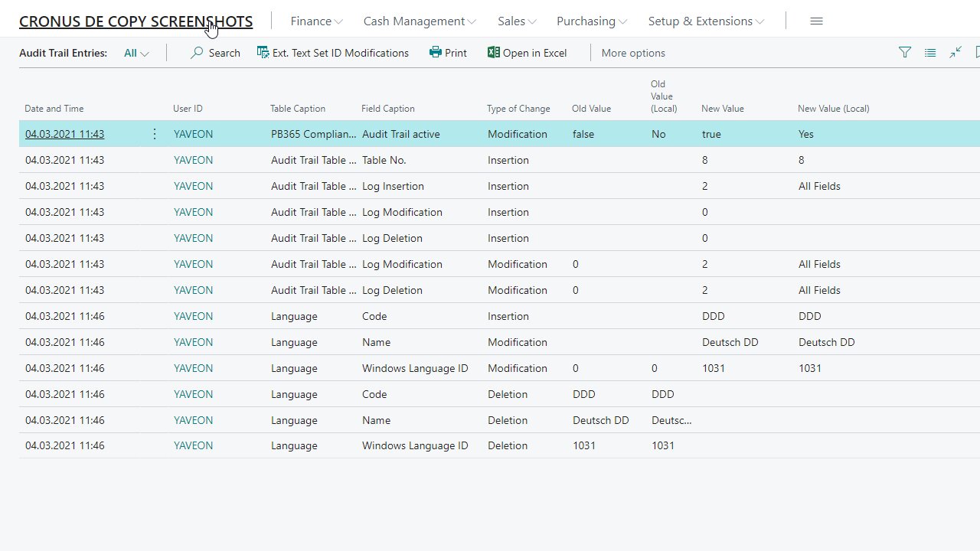The width and height of the screenshot is (980, 551).
Task: Switch layout with the list view icon
Action: [x=930, y=53]
